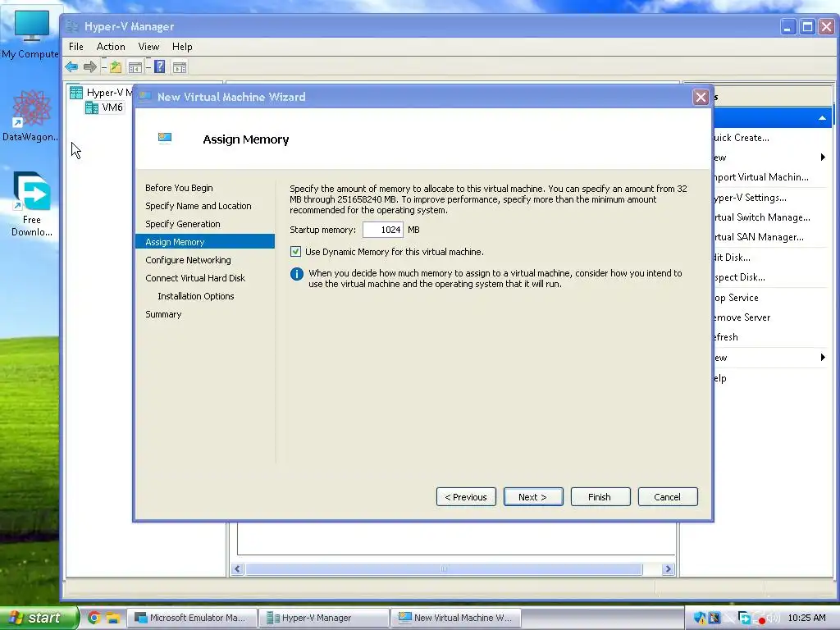Click the folder quick launch icon
Viewport: 840px width, 630px height.
click(112, 618)
